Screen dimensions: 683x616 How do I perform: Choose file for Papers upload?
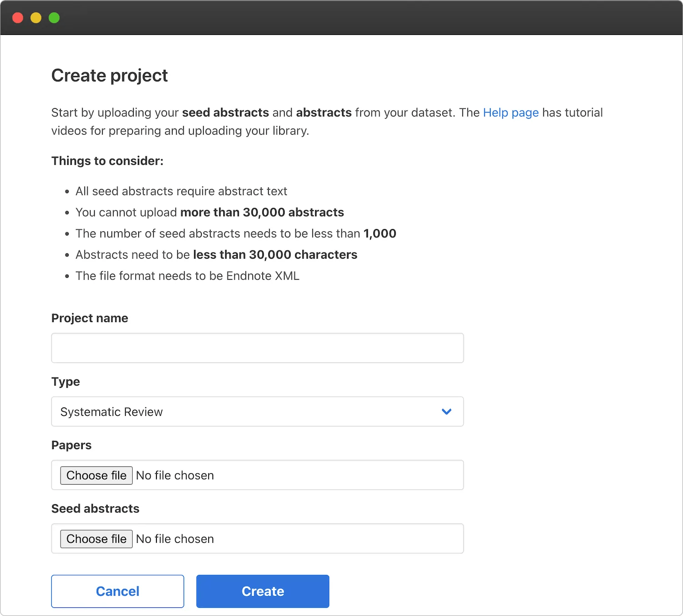(96, 475)
